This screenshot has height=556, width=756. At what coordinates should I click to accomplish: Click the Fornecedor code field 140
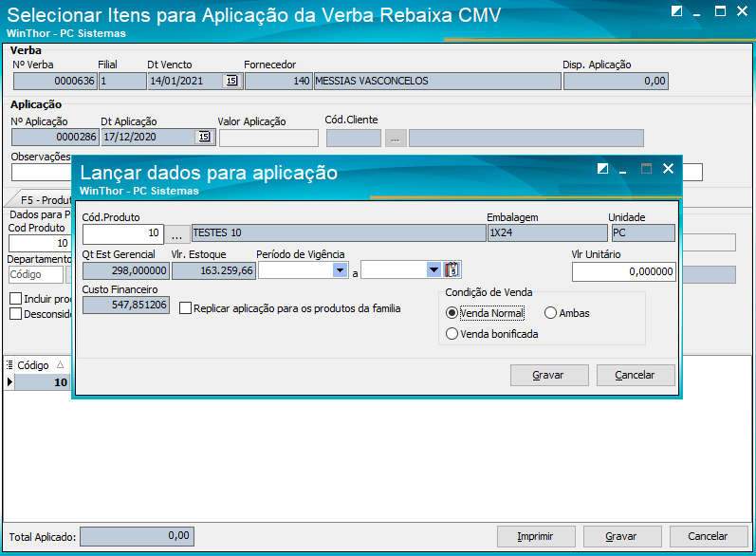pyautogui.click(x=279, y=81)
